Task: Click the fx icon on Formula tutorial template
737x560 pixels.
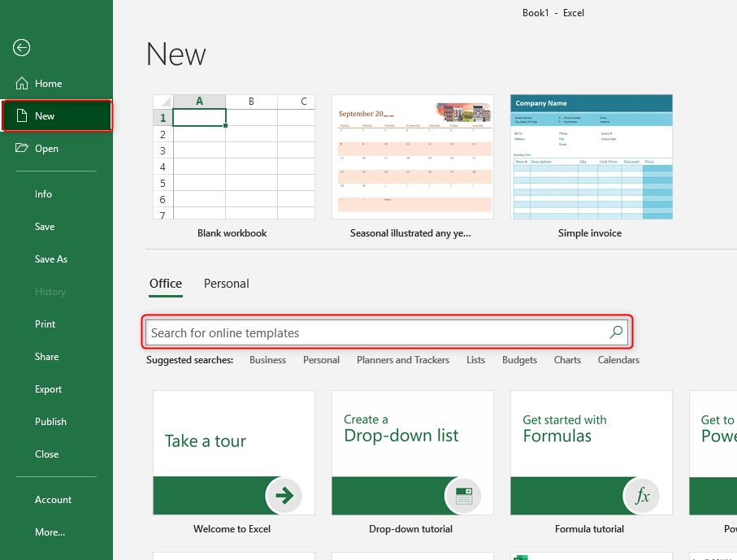Action: click(x=642, y=495)
